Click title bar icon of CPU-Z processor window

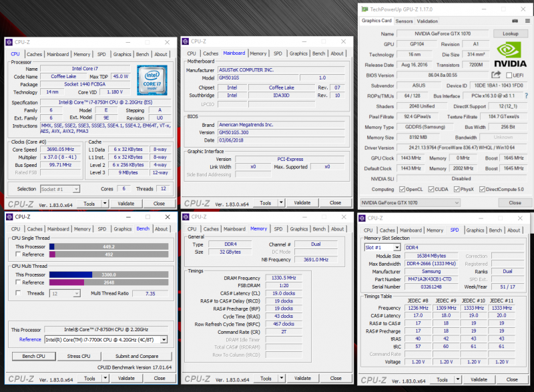click(9, 42)
